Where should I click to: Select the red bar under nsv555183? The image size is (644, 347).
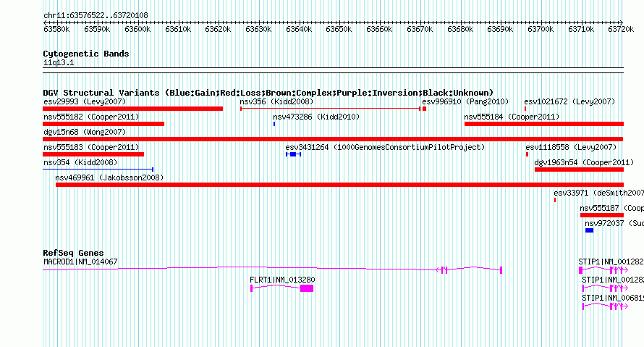[x=93, y=154]
